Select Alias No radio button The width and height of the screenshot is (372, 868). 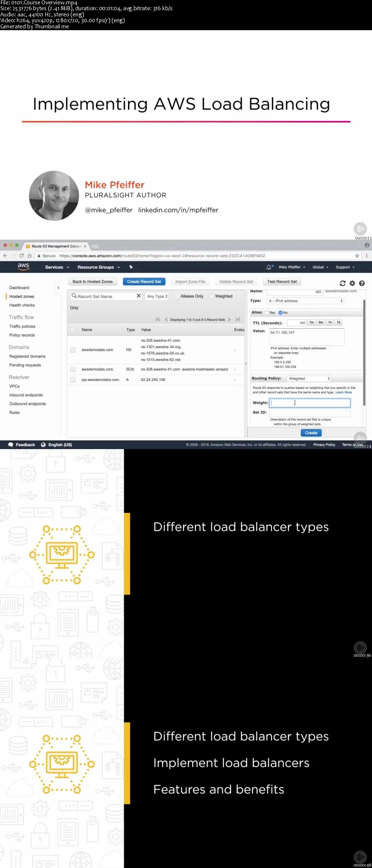280,313
